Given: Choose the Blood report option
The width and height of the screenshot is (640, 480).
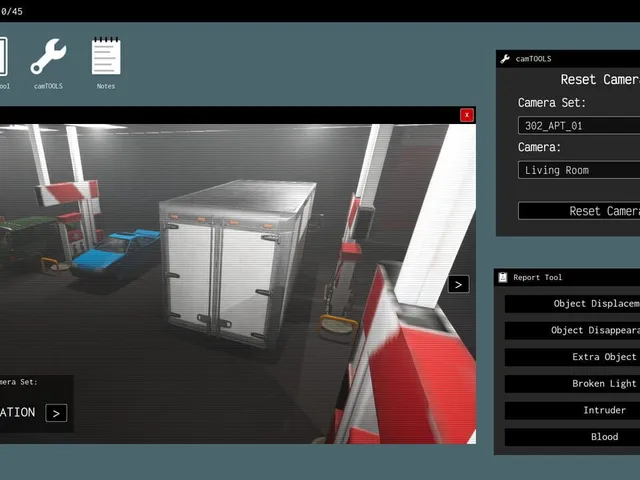Looking at the screenshot, I should pyautogui.click(x=572, y=437).
